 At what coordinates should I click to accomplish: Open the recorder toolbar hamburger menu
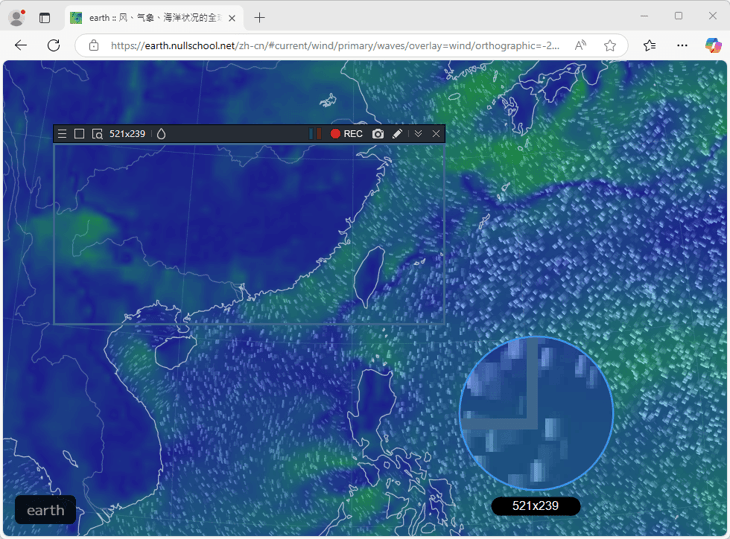click(62, 134)
